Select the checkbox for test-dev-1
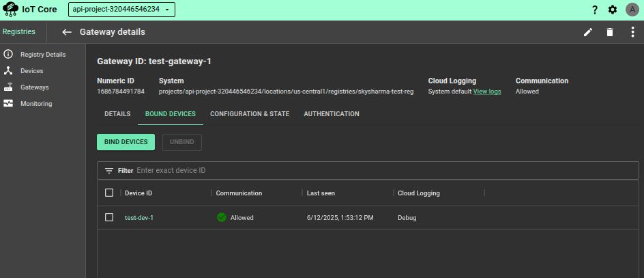 [x=109, y=217]
